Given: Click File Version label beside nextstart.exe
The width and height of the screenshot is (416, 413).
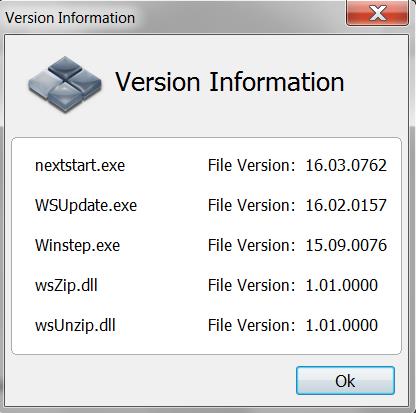Looking at the screenshot, I should (x=252, y=165).
